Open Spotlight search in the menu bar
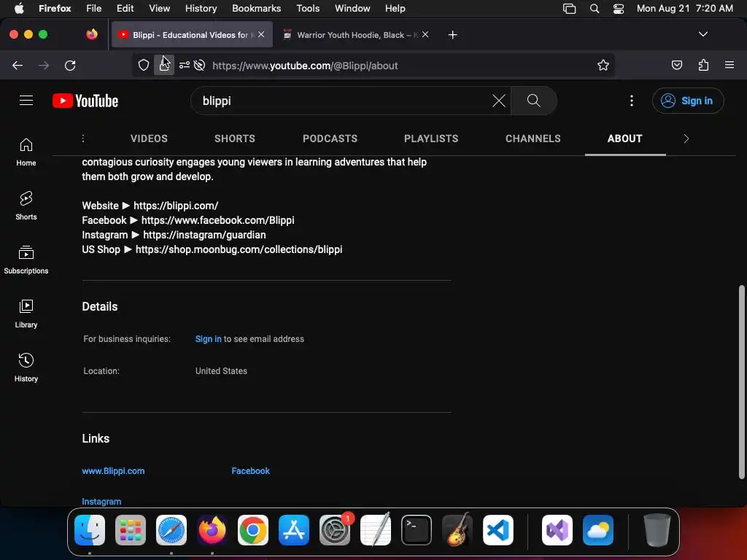This screenshot has width=747, height=560. point(594,8)
